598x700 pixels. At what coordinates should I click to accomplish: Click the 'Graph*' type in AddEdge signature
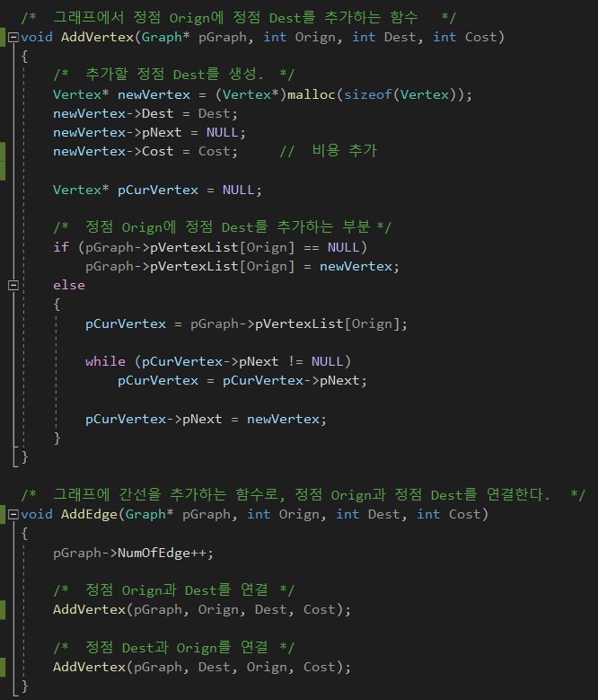[149, 514]
